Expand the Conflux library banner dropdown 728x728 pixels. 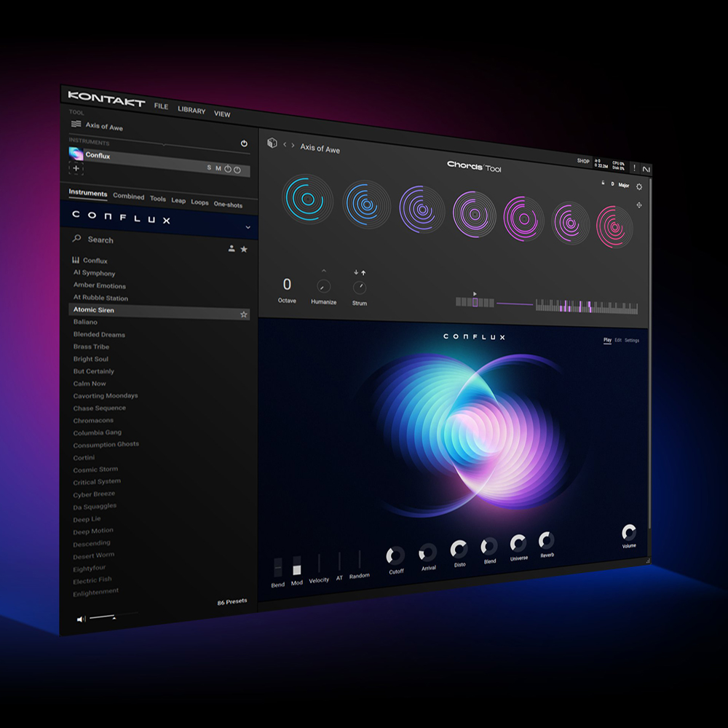coord(248,227)
